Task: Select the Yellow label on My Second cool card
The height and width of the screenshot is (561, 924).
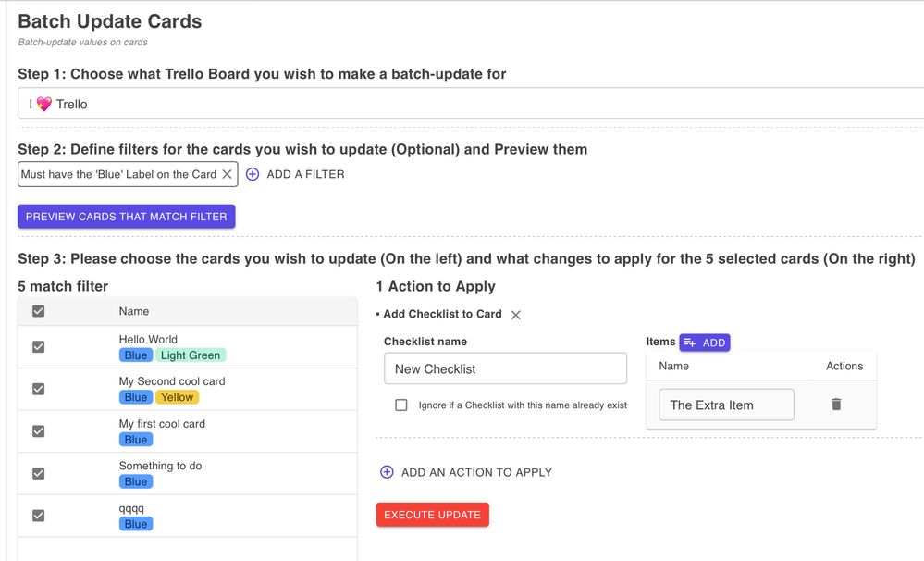Action: tap(178, 397)
